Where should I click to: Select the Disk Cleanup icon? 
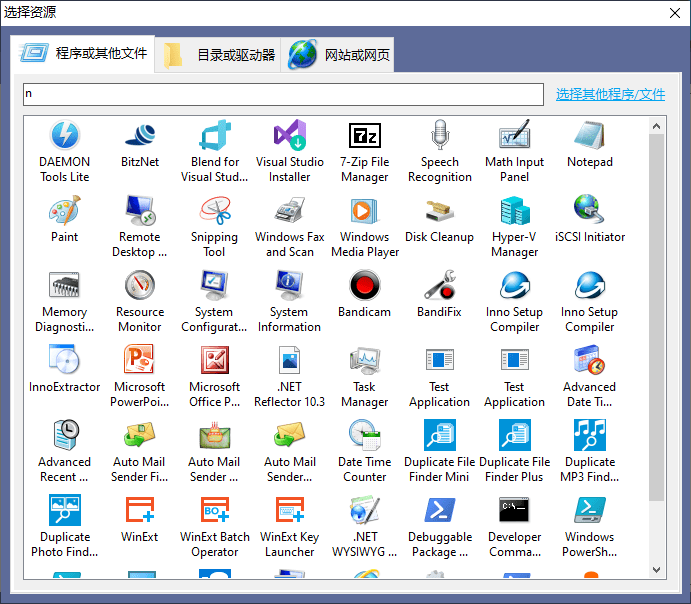pyautogui.click(x=439, y=210)
